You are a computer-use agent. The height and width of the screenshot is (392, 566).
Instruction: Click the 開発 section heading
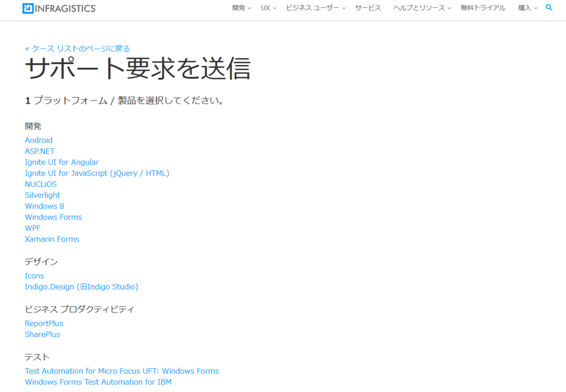pos(33,126)
